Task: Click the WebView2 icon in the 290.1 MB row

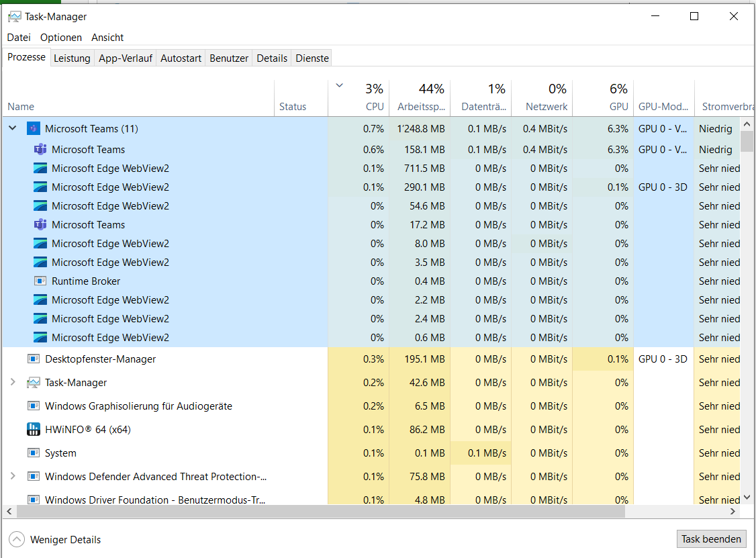Action: pos(40,187)
